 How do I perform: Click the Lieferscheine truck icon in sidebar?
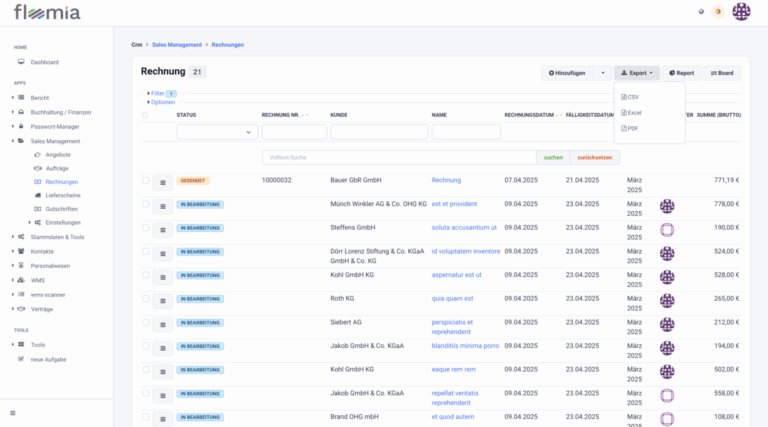click(38, 195)
